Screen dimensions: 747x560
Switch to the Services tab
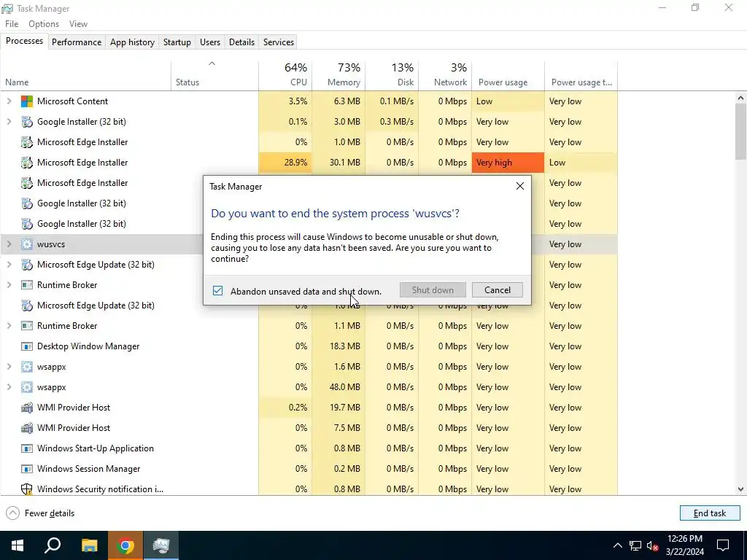click(279, 42)
